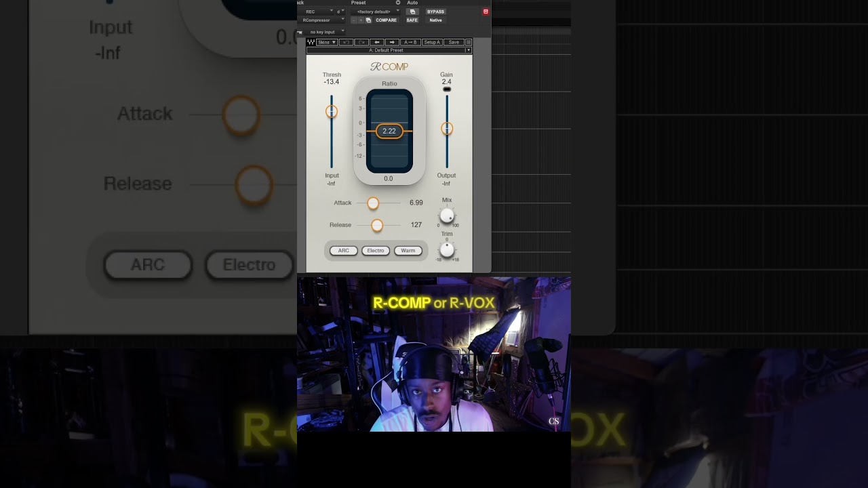Redo the plugin change
The height and width of the screenshot is (488, 868).
(361, 42)
